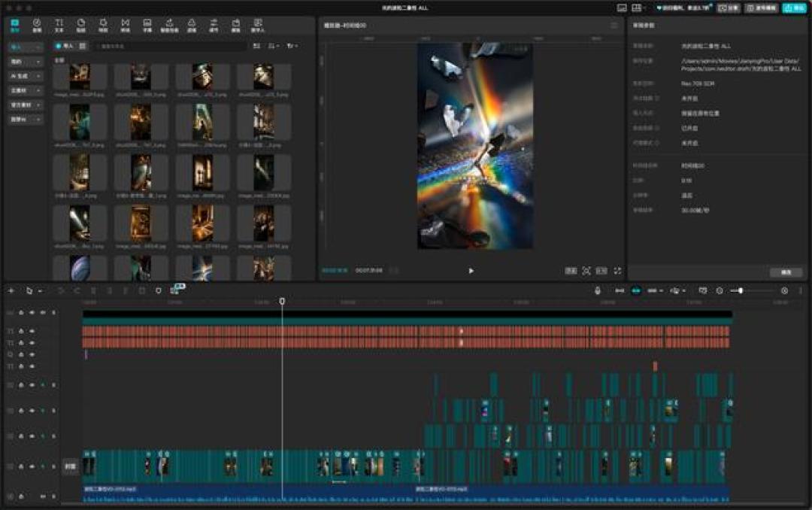This screenshot has height=510, width=812.
Task: Toggle visibility eye on top timeline track
Action: click(x=32, y=313)
